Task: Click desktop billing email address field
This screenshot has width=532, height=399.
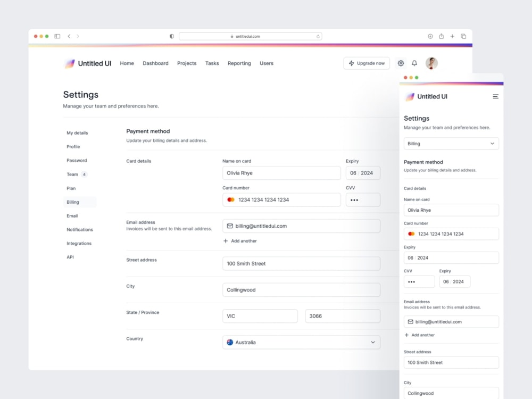Action: (x=301, y=226)
